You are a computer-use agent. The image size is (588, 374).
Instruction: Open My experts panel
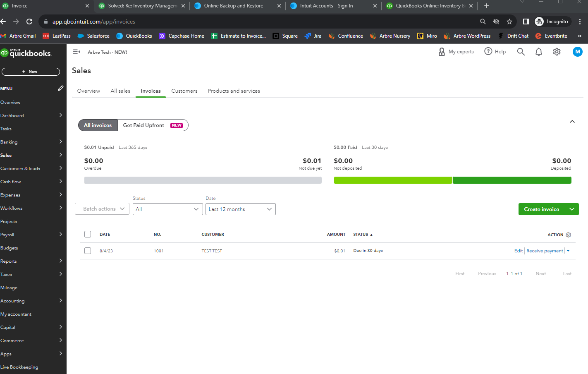coord(456,51)
